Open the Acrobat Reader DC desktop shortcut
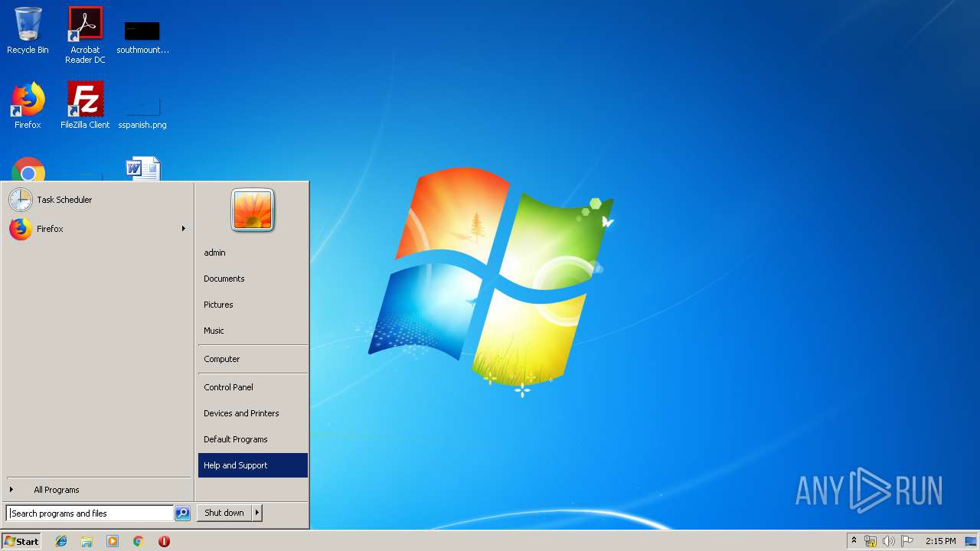The image size is (980, 551). coord(85,35)
